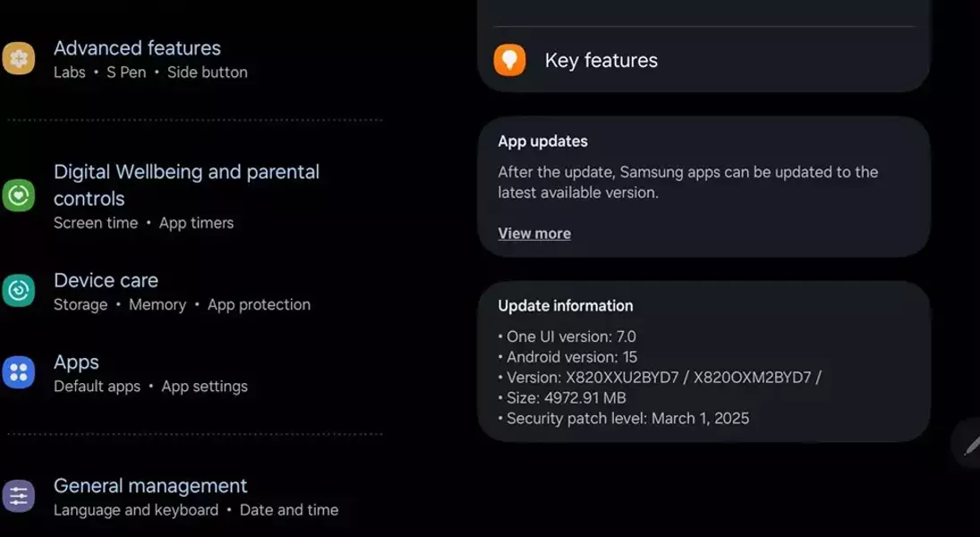
Task: Click the Labs S Pen Side button subtitle
Action: [150, 72]
